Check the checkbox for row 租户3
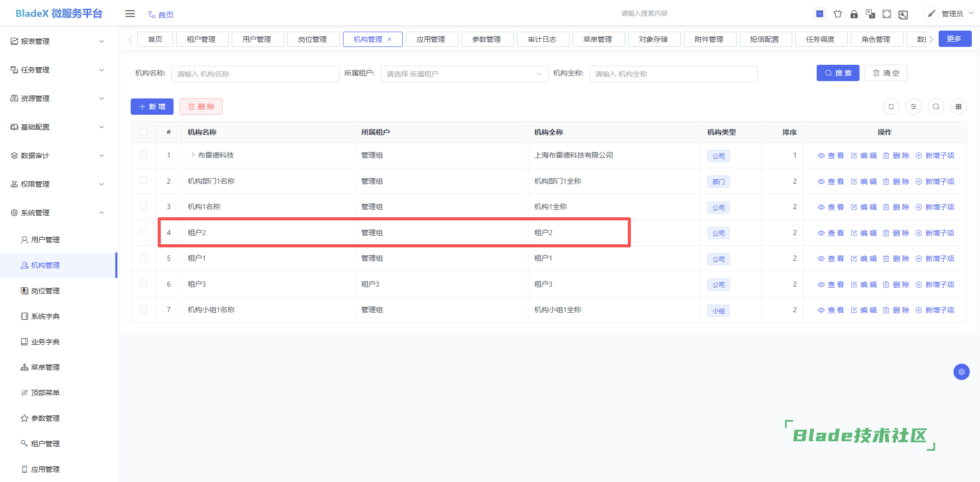This screenshot has height=482, width=980. pos(143,283)
